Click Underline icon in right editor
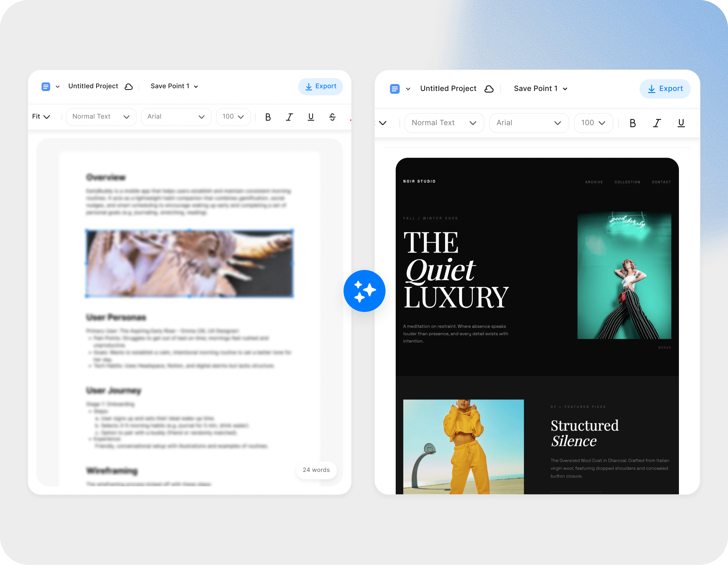 pos(681,123)
